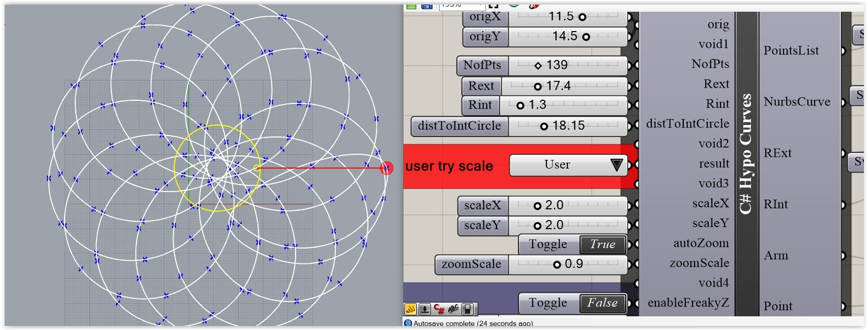Click the Arm output parameter
This screenshot has width=868, height=330.
pyautogui.click(x=775, y=256)
